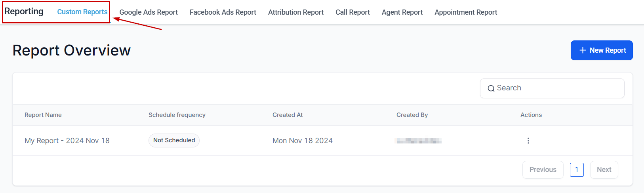Open the My Report - 2024 Nov 18 row
The height and width of the screenshot is (193, 644).
point(67,141)
